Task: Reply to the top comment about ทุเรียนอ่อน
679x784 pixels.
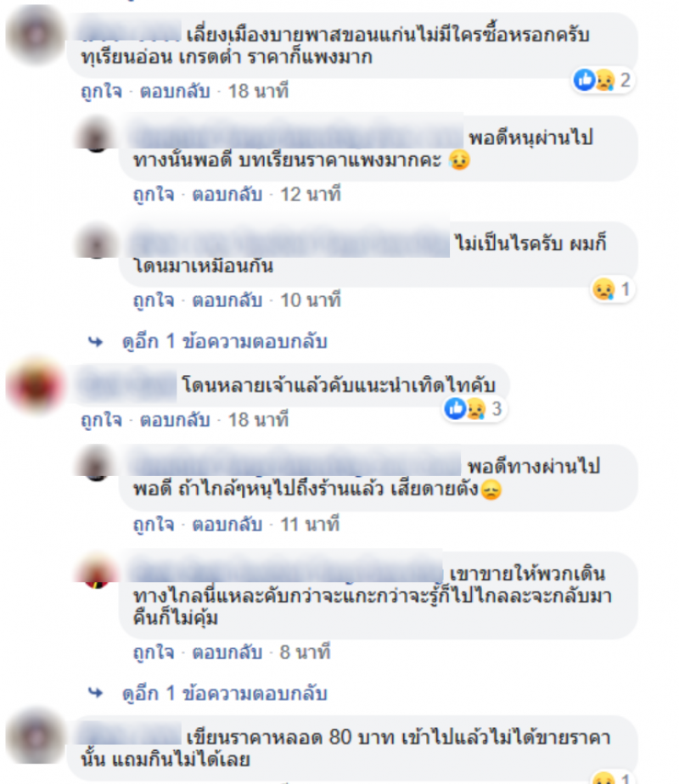Action: 175,92
